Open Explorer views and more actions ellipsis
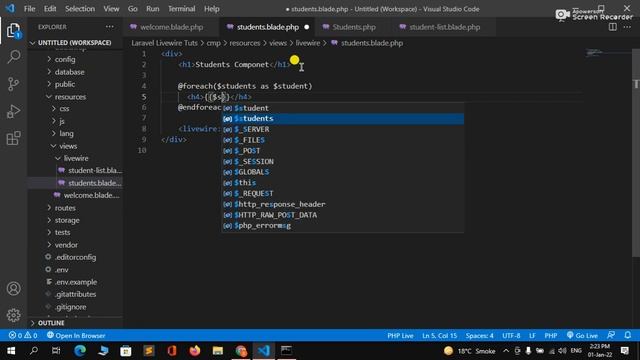This screenshot has width=640, height=360. coord(110,27)
